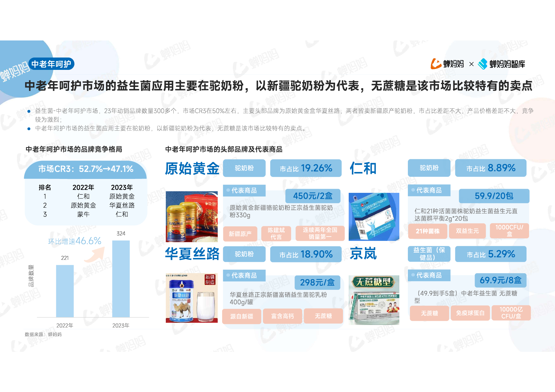Click the 21种菌株 tag

tap(427, 231)
